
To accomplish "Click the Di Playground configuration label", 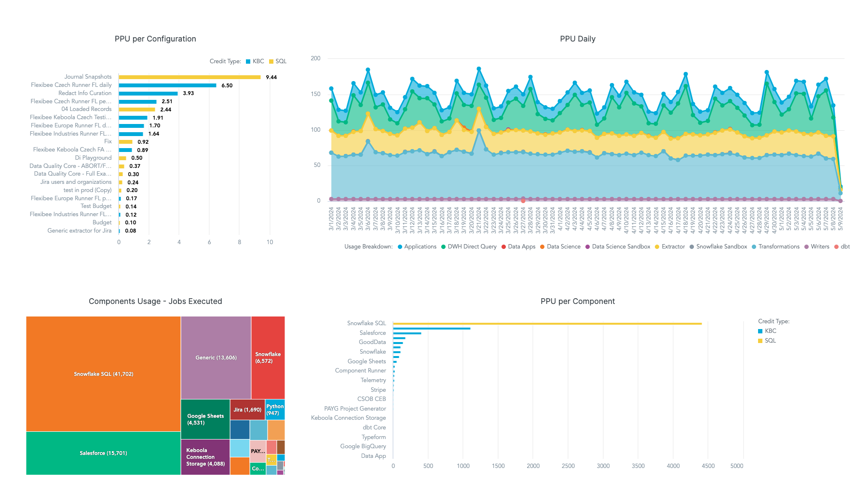I will click(93, 158).
